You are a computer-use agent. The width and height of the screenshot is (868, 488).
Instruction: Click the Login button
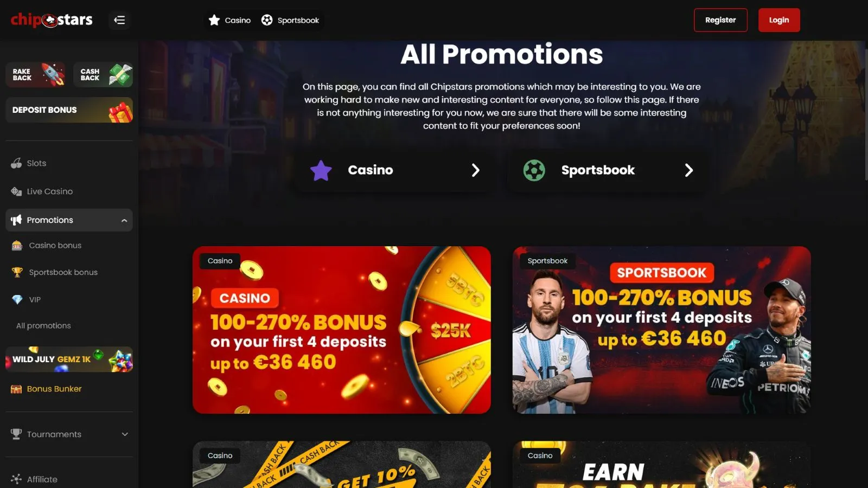point(779,20)
